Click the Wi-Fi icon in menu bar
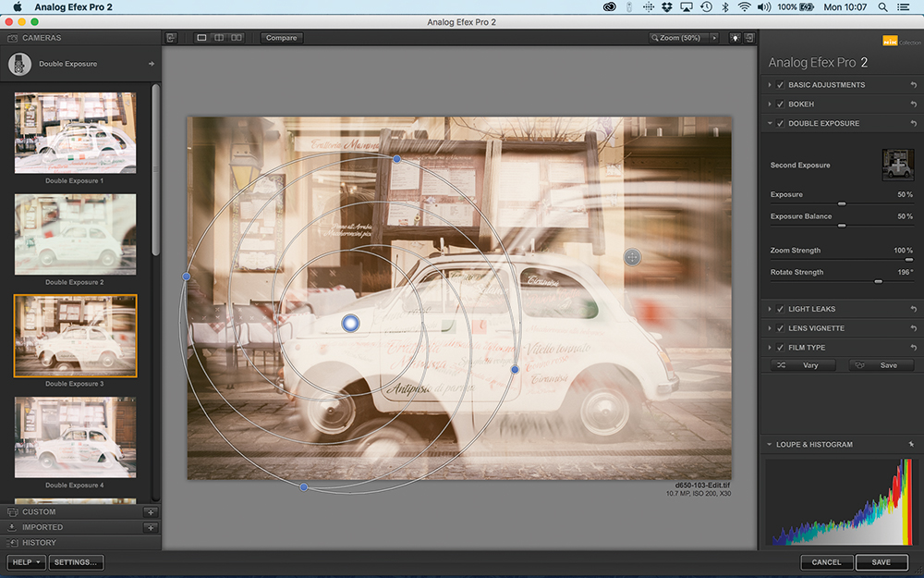Screen dimensions: 924x578 point(744,7)
